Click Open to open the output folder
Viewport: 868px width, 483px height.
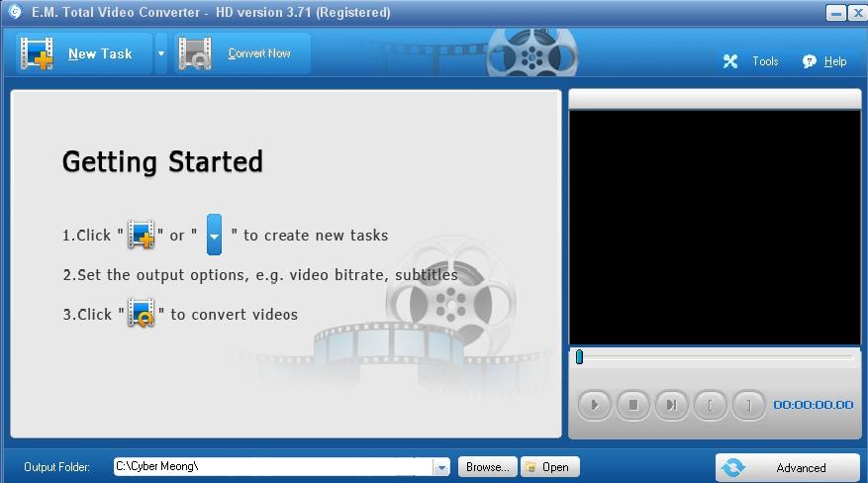point(549,467)
